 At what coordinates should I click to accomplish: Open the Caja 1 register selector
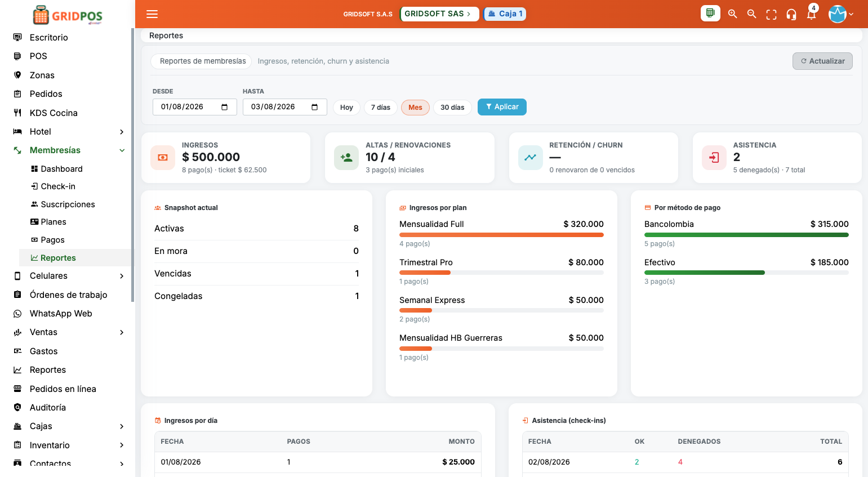tap(505, 14)
